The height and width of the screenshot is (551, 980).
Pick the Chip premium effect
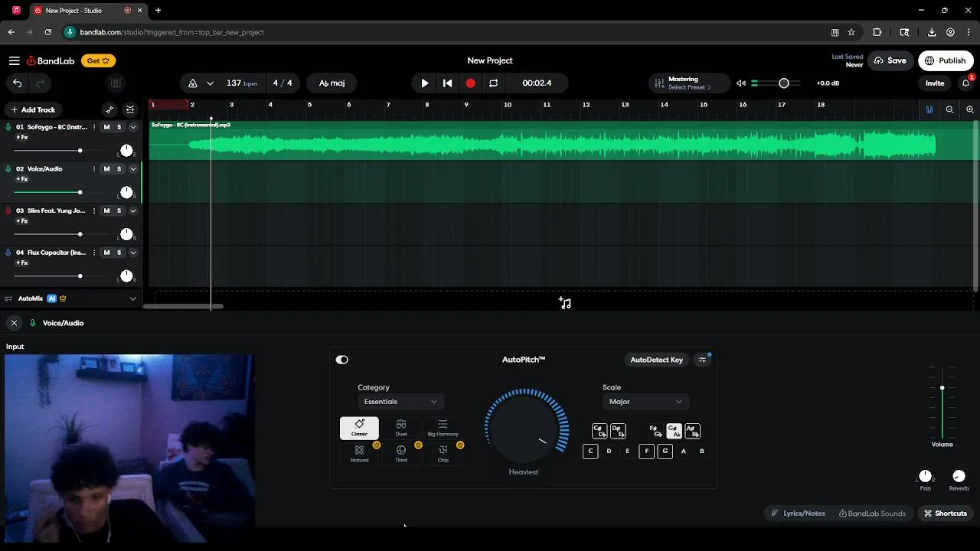443,453
